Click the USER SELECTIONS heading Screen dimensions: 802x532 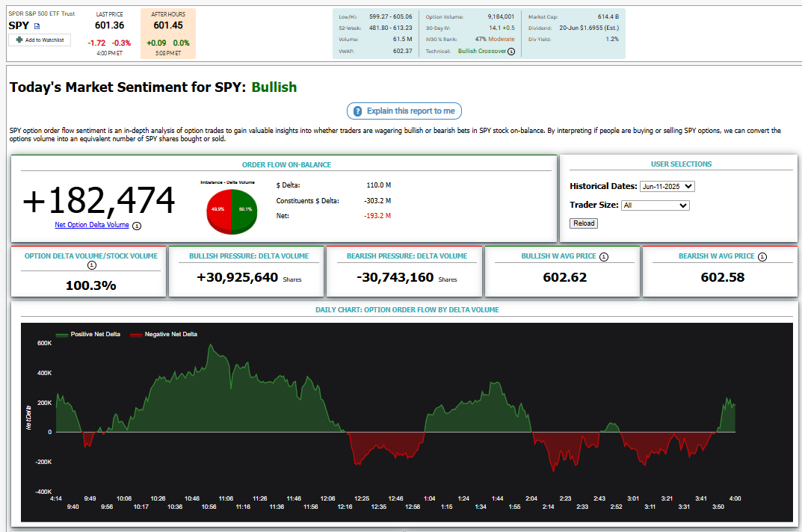[682, 164]
